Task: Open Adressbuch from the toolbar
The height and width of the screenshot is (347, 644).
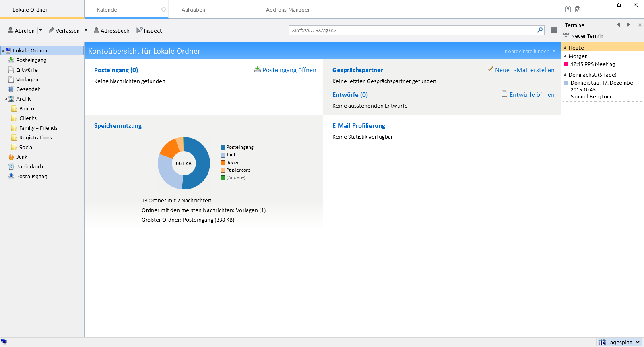Action: pos(111,31)
